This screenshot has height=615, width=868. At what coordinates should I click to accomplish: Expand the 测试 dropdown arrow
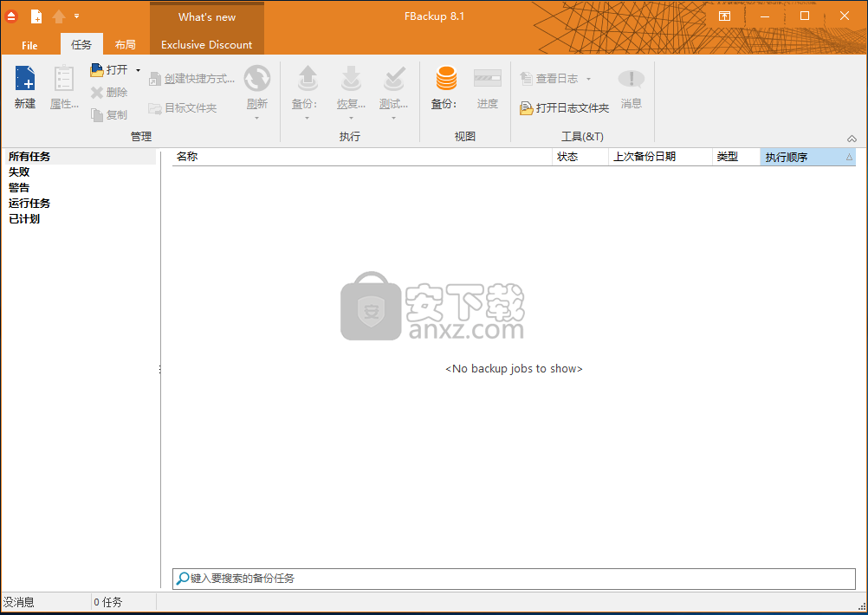pyautogui.click(x=393, y=118)
